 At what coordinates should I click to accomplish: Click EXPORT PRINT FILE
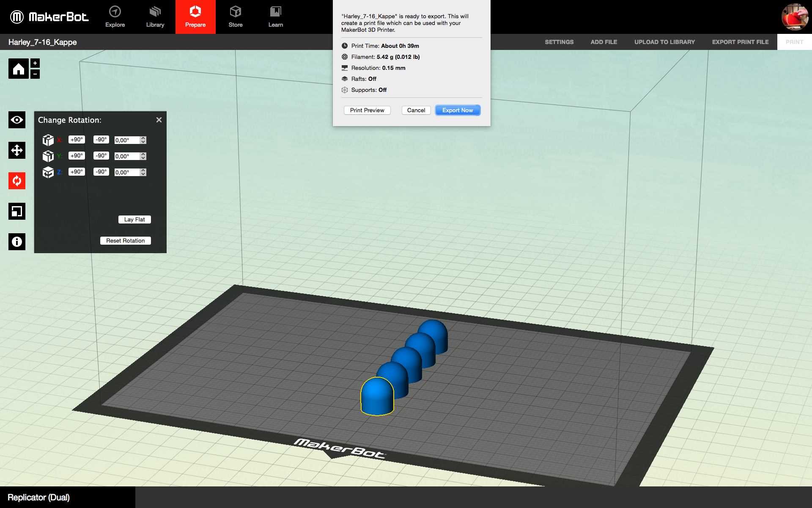(740, 42)
